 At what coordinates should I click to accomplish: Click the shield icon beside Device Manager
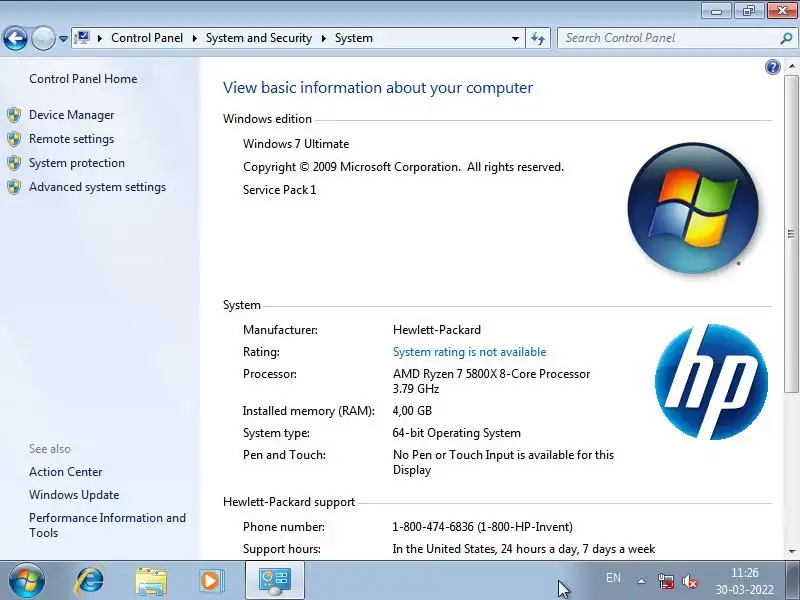[14, 115]
